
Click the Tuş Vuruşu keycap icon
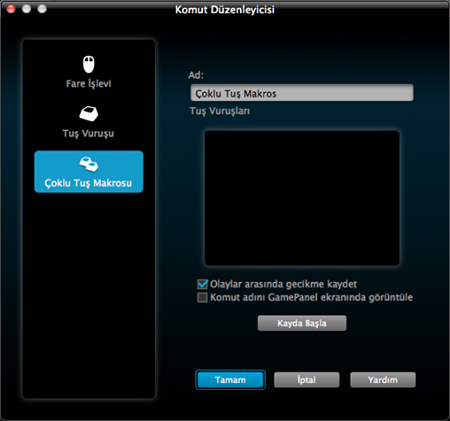pyautogui.click(x=89, y=114)
